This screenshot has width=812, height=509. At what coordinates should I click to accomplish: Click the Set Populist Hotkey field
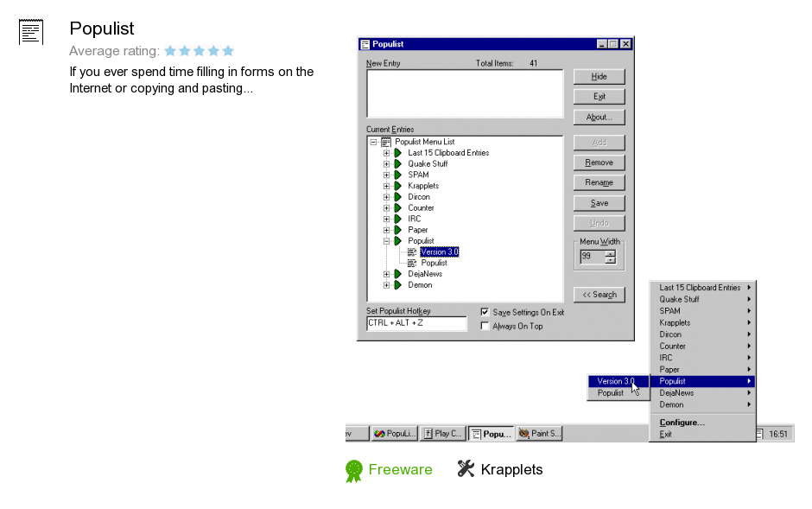[416, 323]
